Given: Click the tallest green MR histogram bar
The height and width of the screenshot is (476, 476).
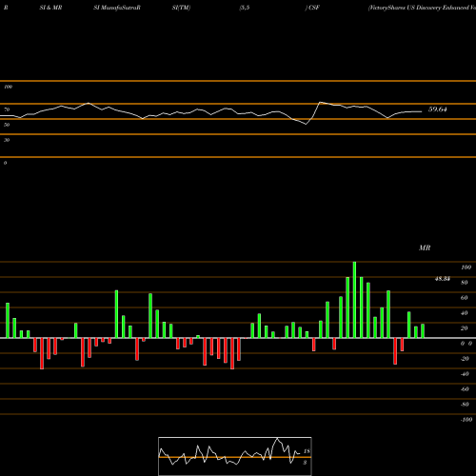Looking at the screenshot, I should [354, 300].
